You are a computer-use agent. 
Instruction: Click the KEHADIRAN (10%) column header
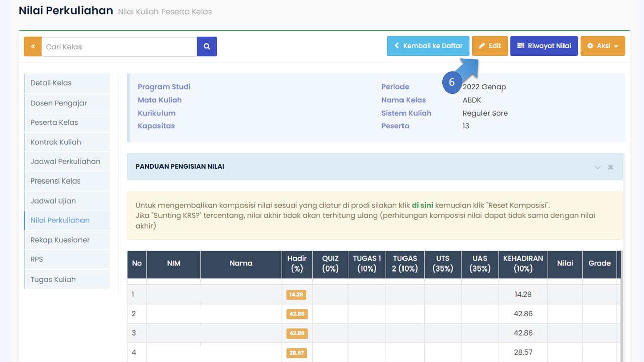pyautogui.click(x=523, y=263)
